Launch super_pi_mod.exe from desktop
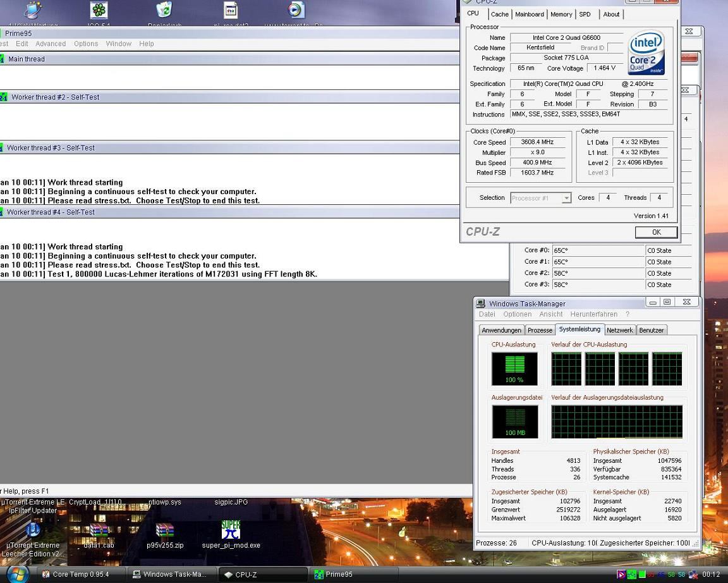 (231, 530)
